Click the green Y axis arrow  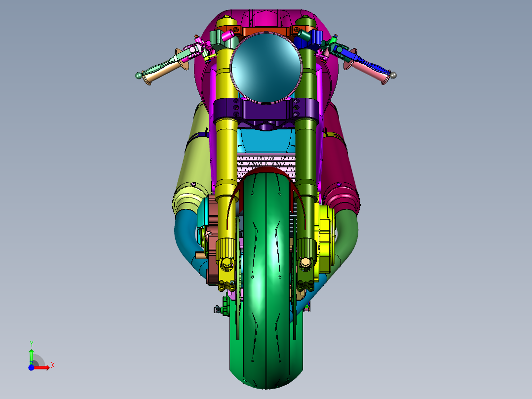tap(31, 357)
